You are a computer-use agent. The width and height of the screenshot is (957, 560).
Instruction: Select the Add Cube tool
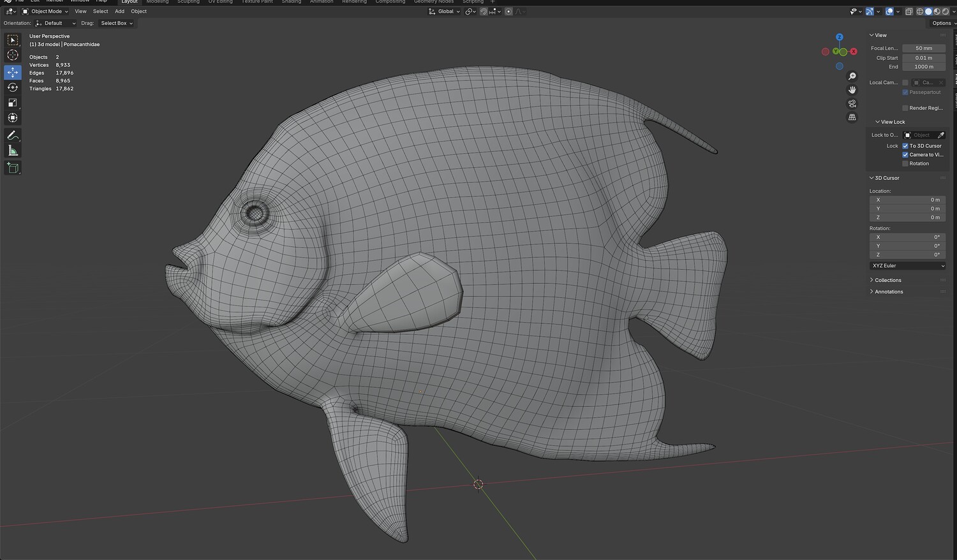pos(13,168)
